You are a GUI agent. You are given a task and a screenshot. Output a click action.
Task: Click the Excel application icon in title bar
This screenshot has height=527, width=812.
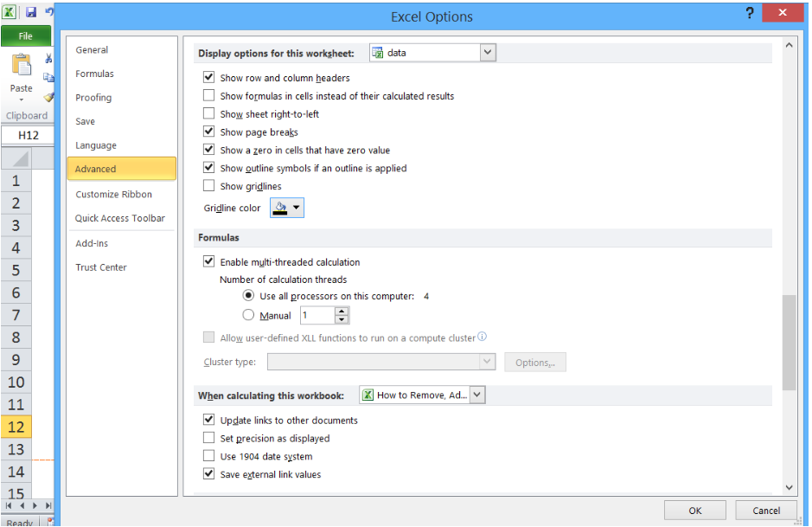pyautogui.click(x=9, y=11)
